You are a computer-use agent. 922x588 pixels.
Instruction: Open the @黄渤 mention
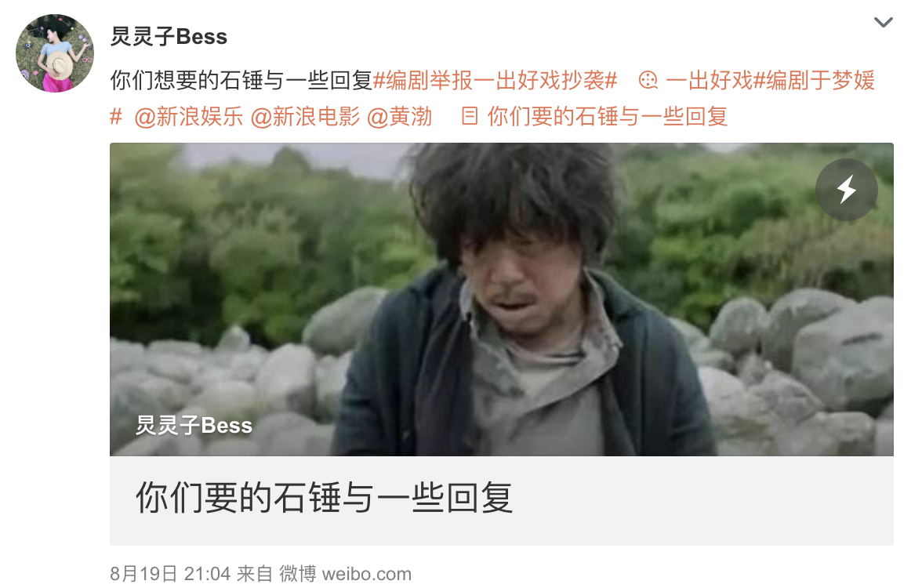(400, 116)
